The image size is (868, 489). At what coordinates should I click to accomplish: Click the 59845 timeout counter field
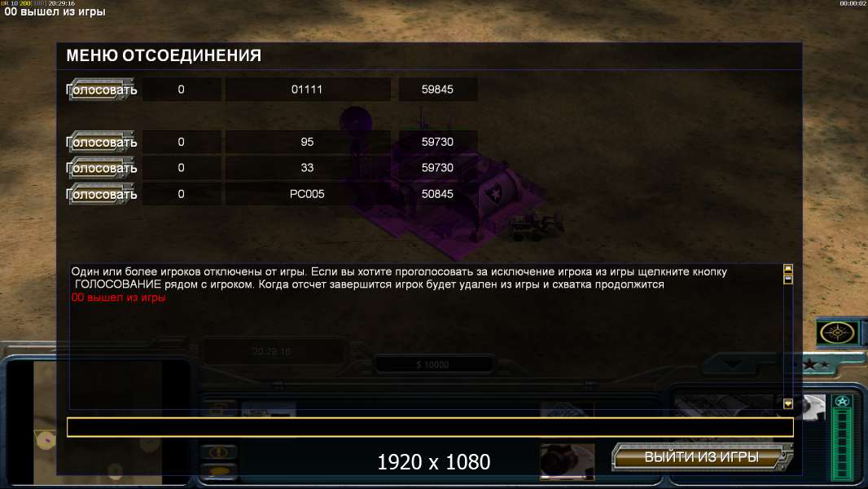pos(437,89)
